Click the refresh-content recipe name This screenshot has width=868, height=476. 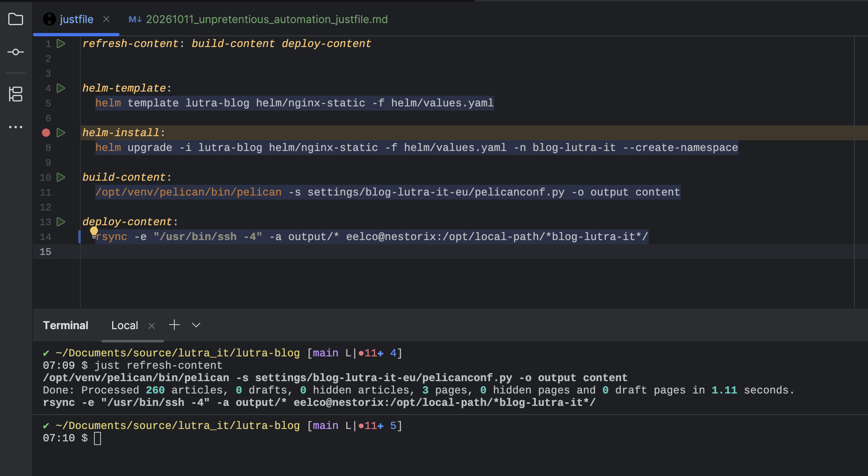tap(131, 44)
